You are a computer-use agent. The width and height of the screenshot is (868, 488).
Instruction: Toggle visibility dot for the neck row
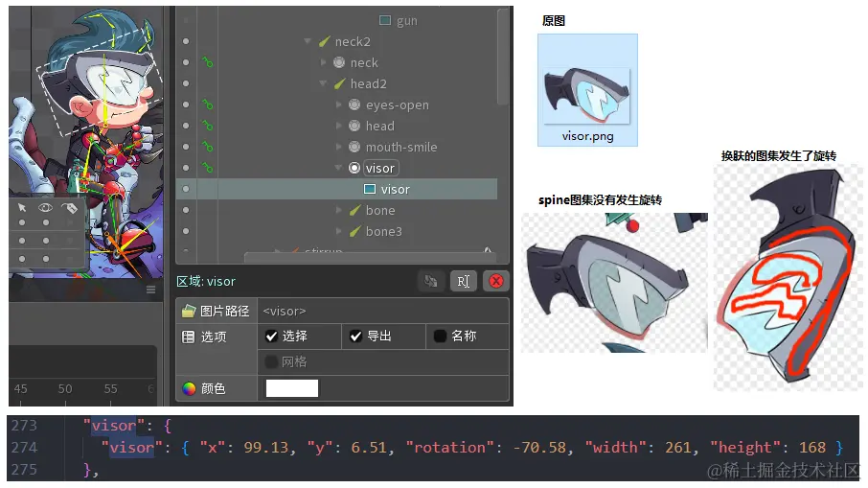(186, 62)
